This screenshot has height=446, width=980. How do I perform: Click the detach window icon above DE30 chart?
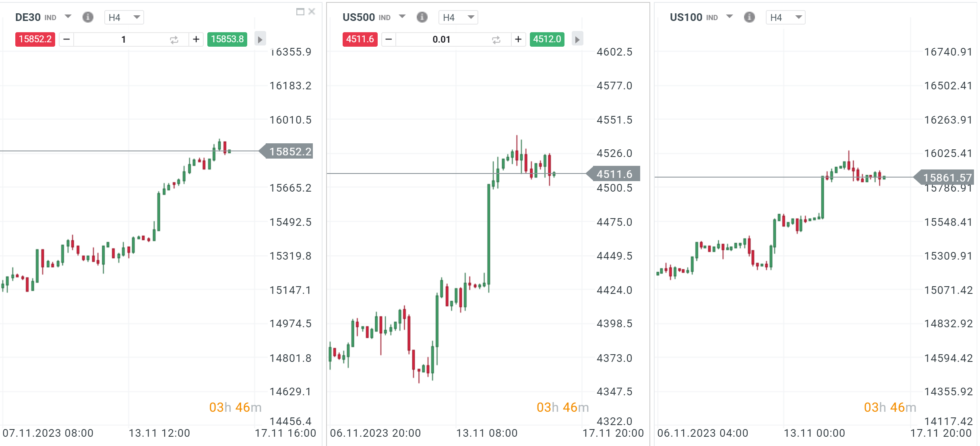coord(299,11)
